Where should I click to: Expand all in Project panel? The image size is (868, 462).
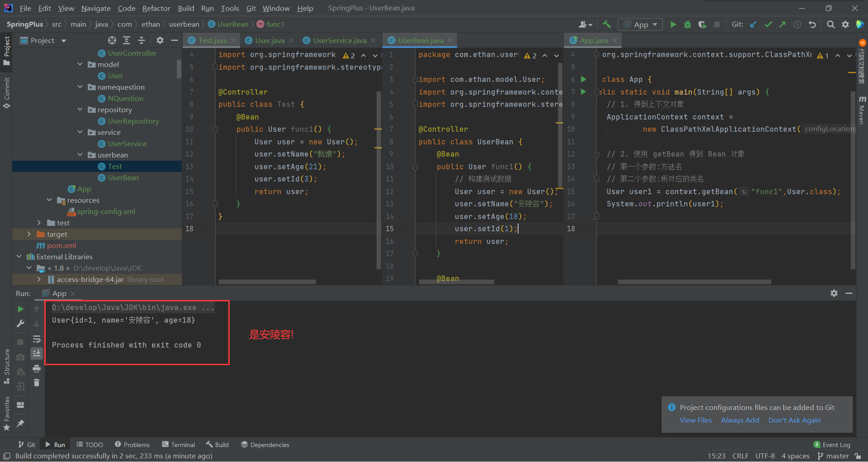pos(127,40)
